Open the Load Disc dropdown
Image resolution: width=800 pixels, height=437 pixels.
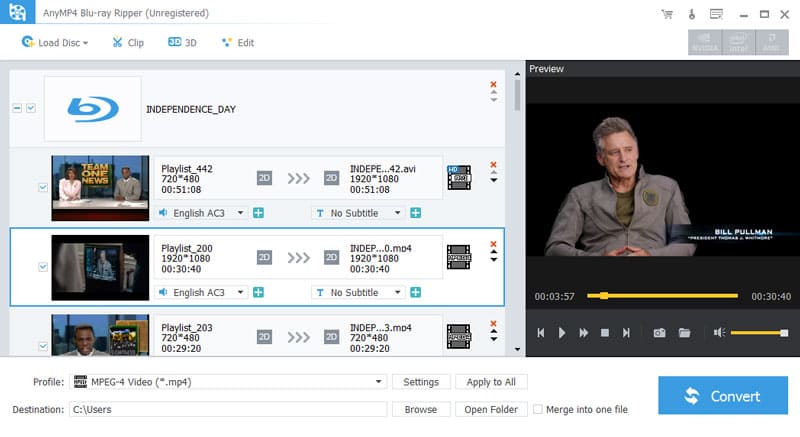[55, 42]
